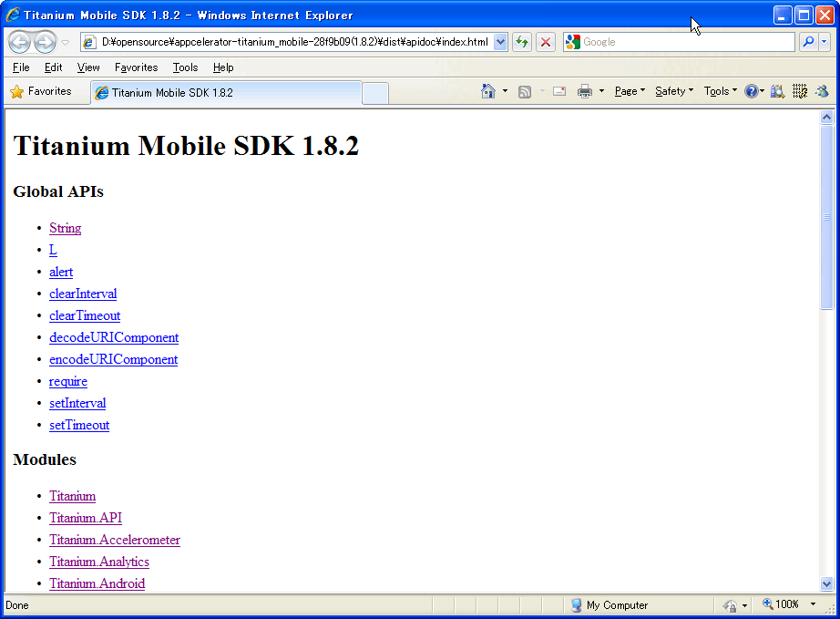Screen dimensions: 840x619
Task: Click the My Computer zone indicator
Action: coord(610,605)
